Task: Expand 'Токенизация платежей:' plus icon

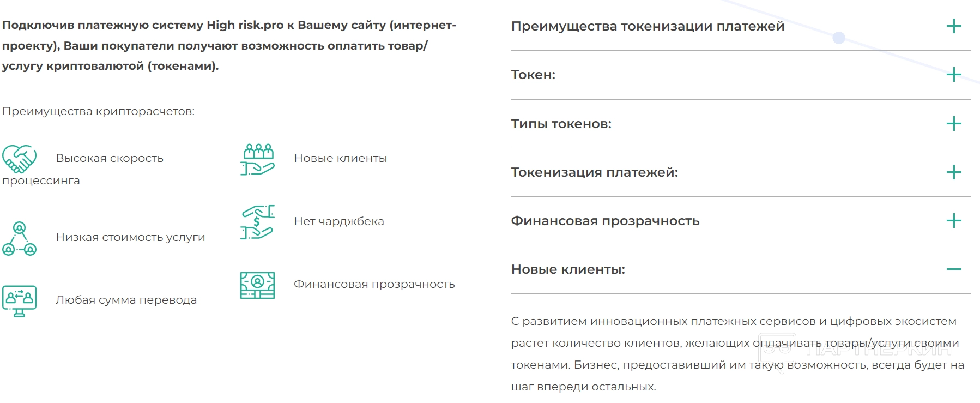Action: coord(954,172)
